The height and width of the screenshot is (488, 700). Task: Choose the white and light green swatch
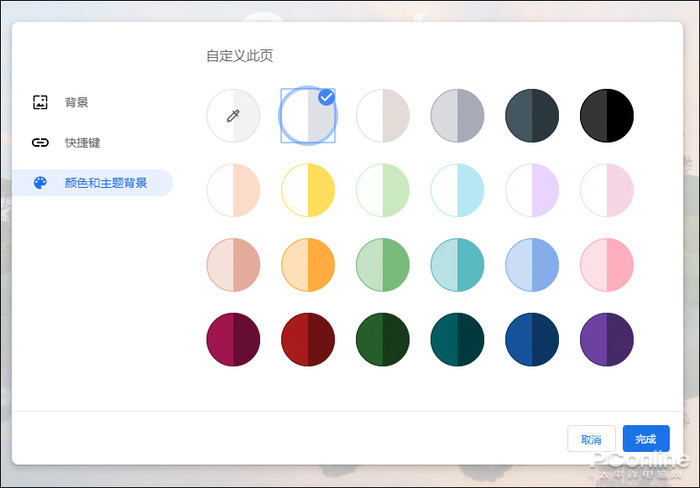[383, 190]
